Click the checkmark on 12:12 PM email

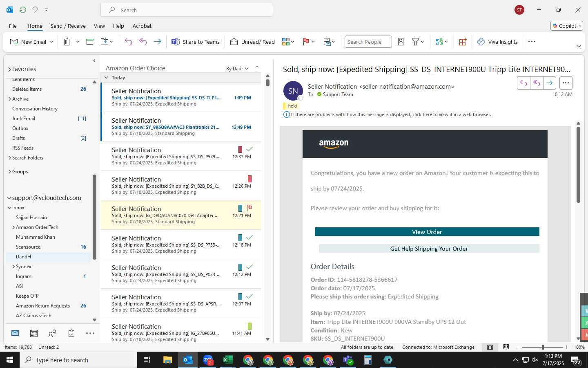249,267
